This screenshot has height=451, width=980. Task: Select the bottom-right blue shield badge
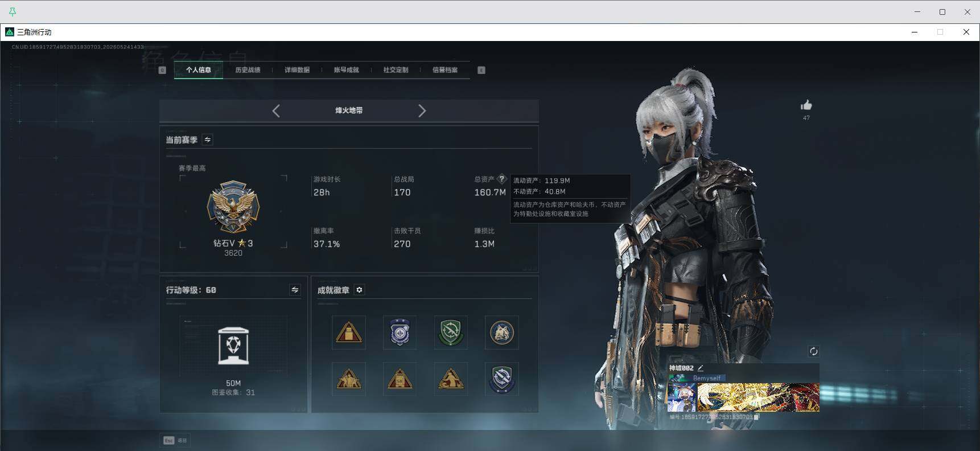[x=501, y=379]
